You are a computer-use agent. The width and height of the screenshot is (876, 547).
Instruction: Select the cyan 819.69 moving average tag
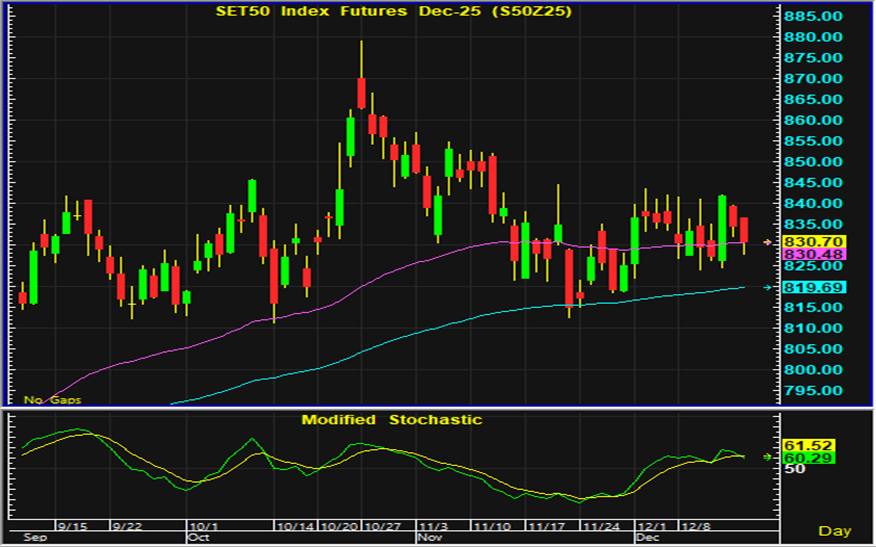pyautogui.click(x=815, y=288)
